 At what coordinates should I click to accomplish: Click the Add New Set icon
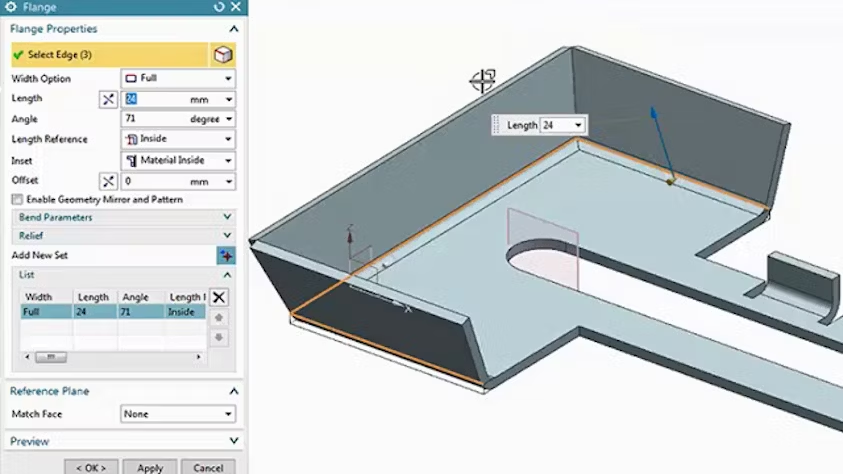click(225, 256)
